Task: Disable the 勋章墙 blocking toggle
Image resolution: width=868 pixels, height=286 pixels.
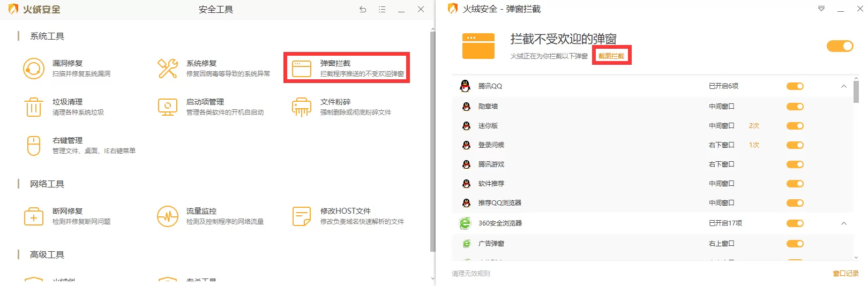Action: pos(795,107)
